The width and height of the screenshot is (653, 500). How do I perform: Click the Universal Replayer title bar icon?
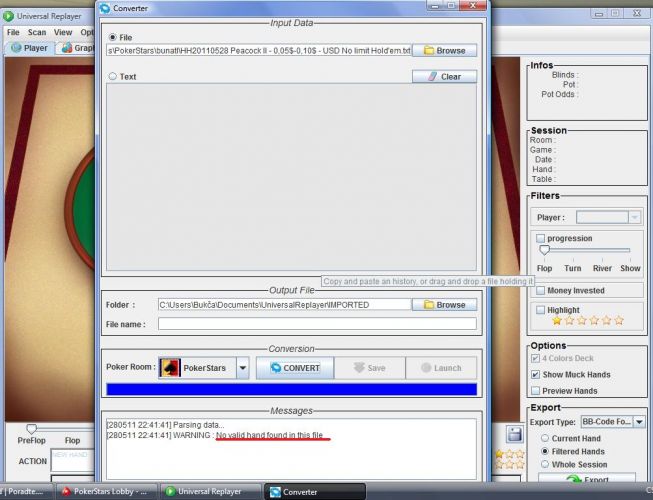[x=8, y=16]
